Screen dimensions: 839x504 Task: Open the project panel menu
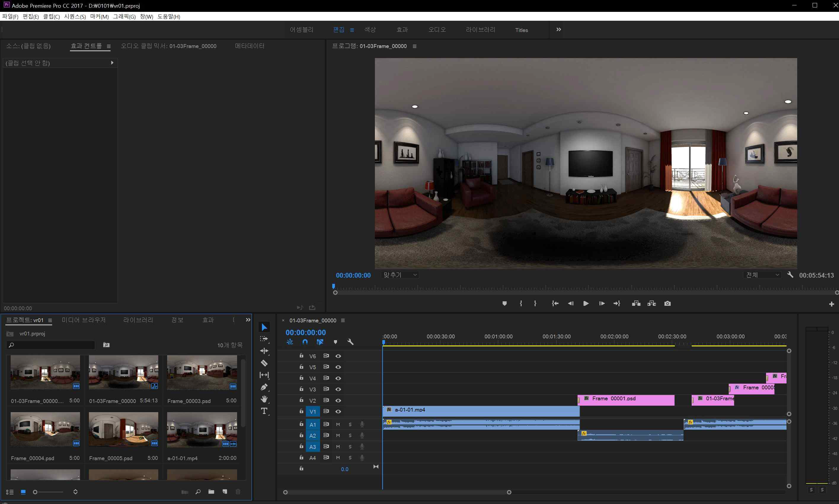tap(50, 320)
